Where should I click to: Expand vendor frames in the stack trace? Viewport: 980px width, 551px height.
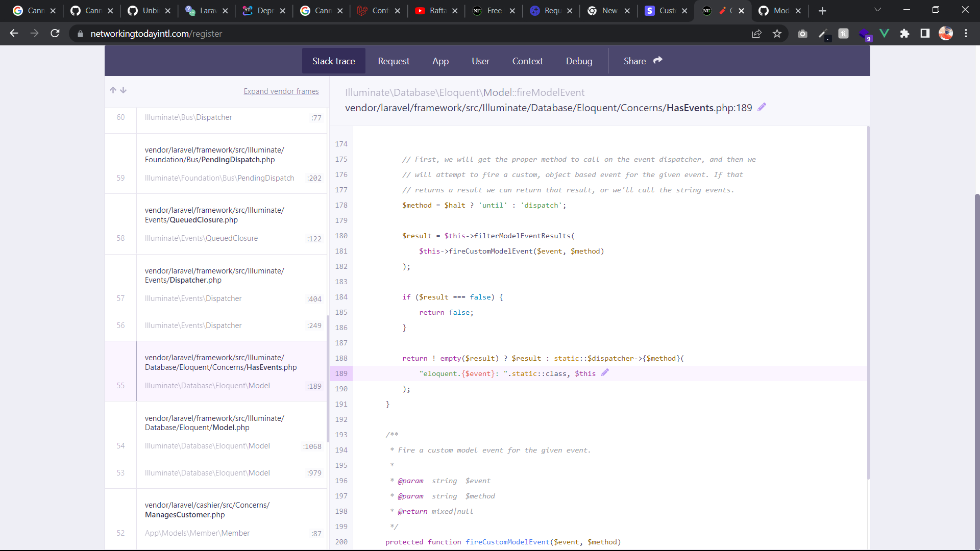point(281,91)
